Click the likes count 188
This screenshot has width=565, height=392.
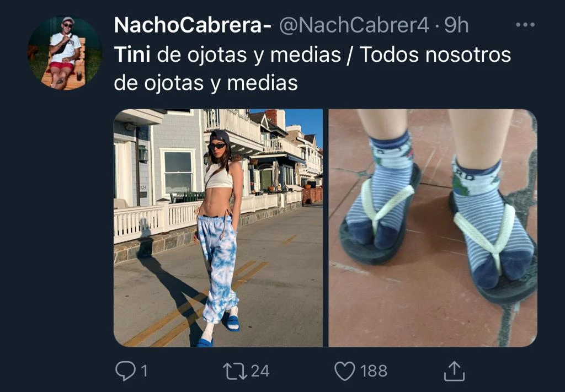tap(374, 371)
